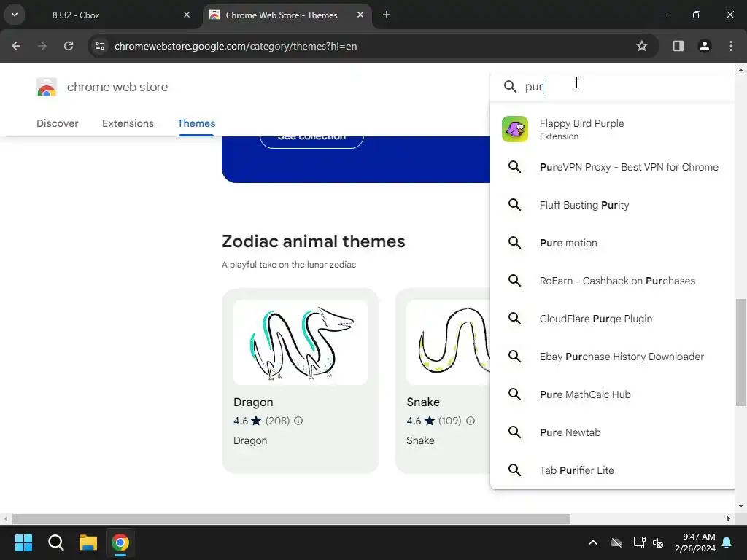
Task: Close the Chrome Web Store tab
Action: pos(360,15)
